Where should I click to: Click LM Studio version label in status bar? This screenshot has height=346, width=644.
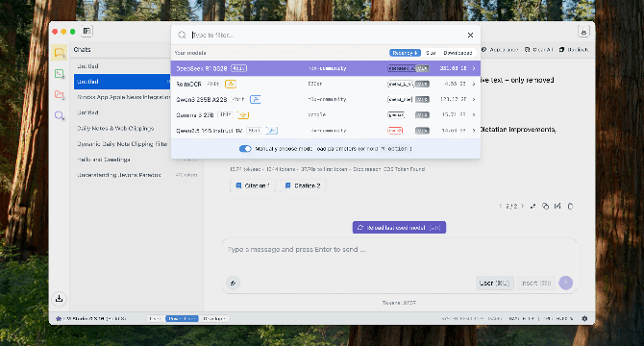[x=91, y=318]
